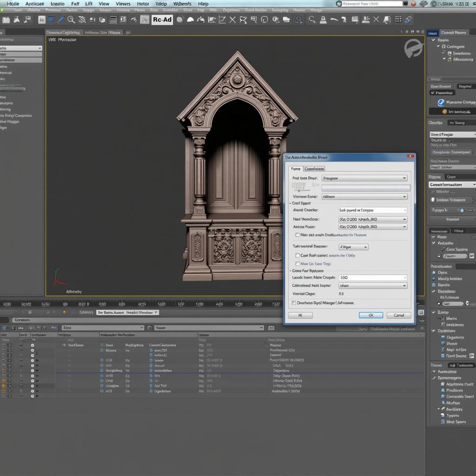Viewport: 476px width, 476px height.
Task: Open the 'Vamnne Eonte' dropdown in dialog
Action: pyautogui.click(x=364, y=197)
